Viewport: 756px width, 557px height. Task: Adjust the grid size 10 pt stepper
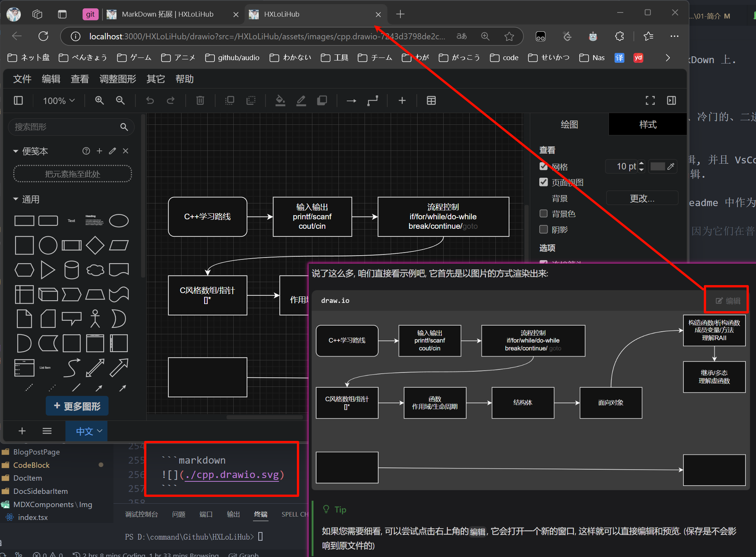[x=641, y=166]
